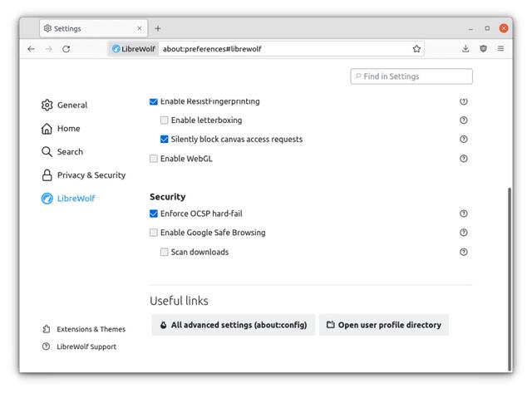
Task: Minimize the browser window
Action: [470, 29]
